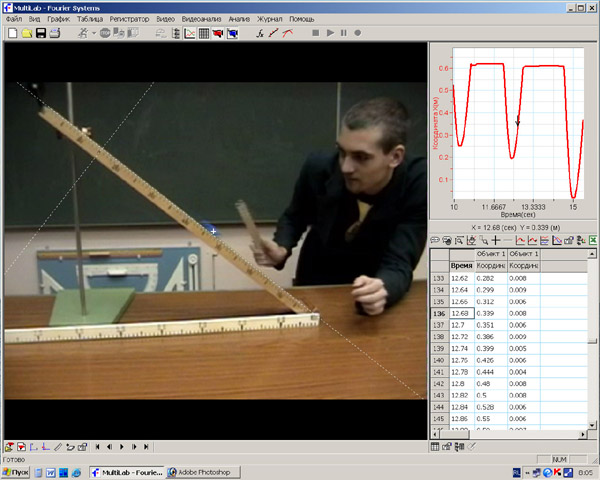Open the Анализ menu
Image resolution: width=600 pixels, height=480 pixels.
pyautogui.click(x=239, y=19)
